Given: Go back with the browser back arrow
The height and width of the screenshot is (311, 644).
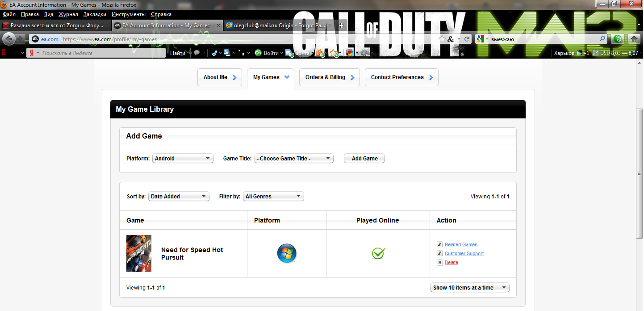Looking at the screenshot, I should 8,39.
